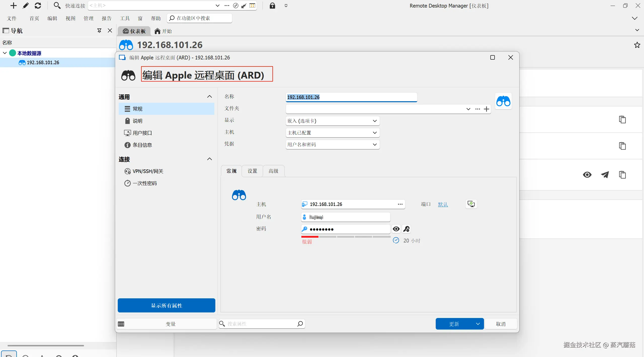Click the 默认 port link

(x=443, y=204)
